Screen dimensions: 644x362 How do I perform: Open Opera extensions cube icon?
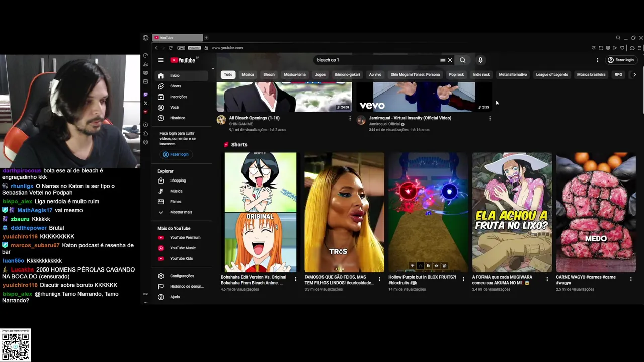[x=632, y=48]
